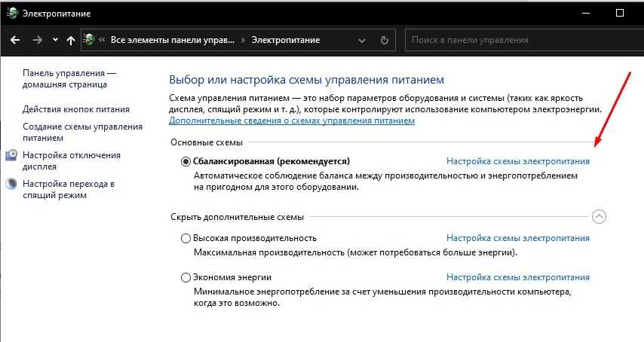This screenshot has width=644, height=342.
Task: Select the Высокая производительность power plan
Action: coord(186,238)
